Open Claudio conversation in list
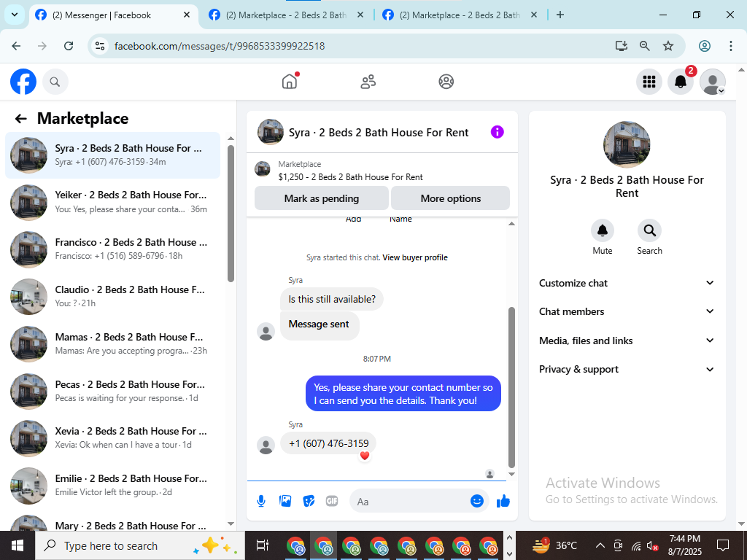The width and height of the screenshot is (747, 560). coord(113,296)
